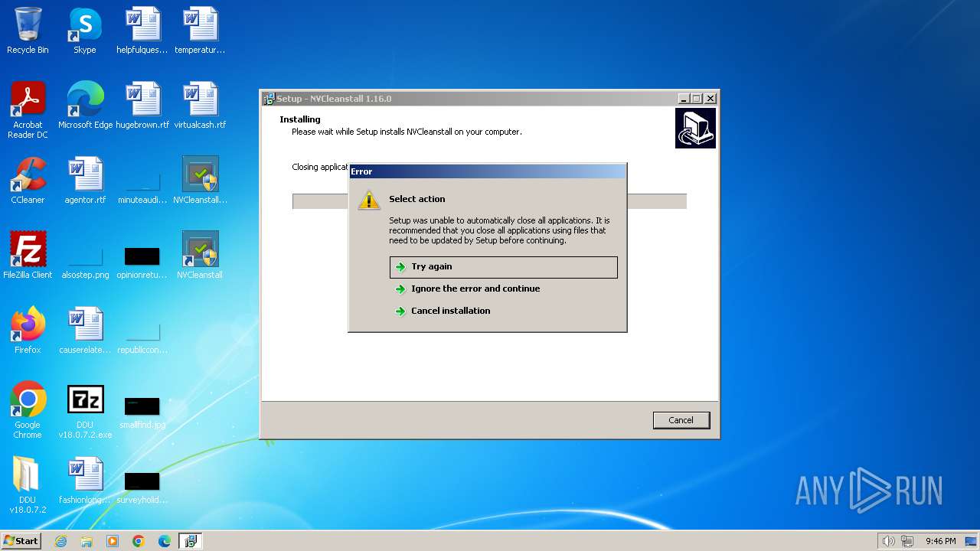Screen dimensions: 980x551
Task: Click Cancel button in Setup window
Action: pyautogui.click(x=681, y=420)
